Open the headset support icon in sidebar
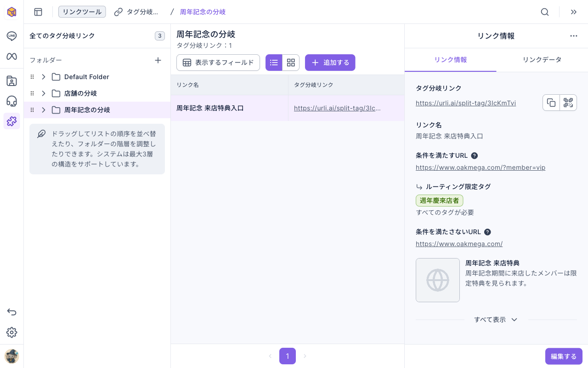Image resolution: width=588 pixels, height=368 pixels. pyautogui.click(x=11, y=101)
